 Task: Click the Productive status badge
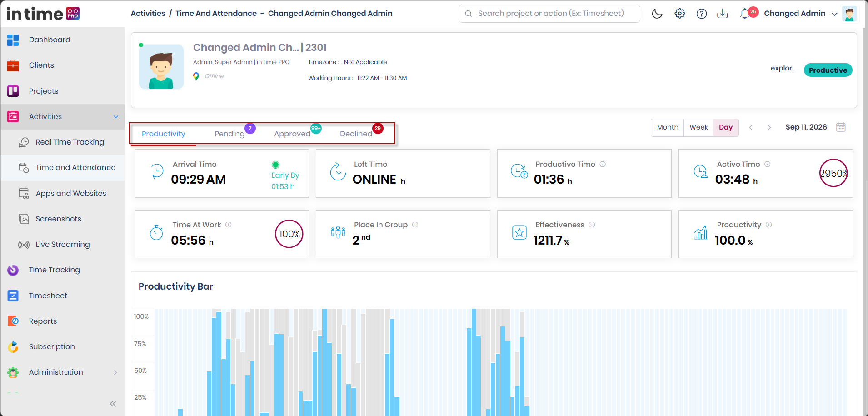[828, 70]
